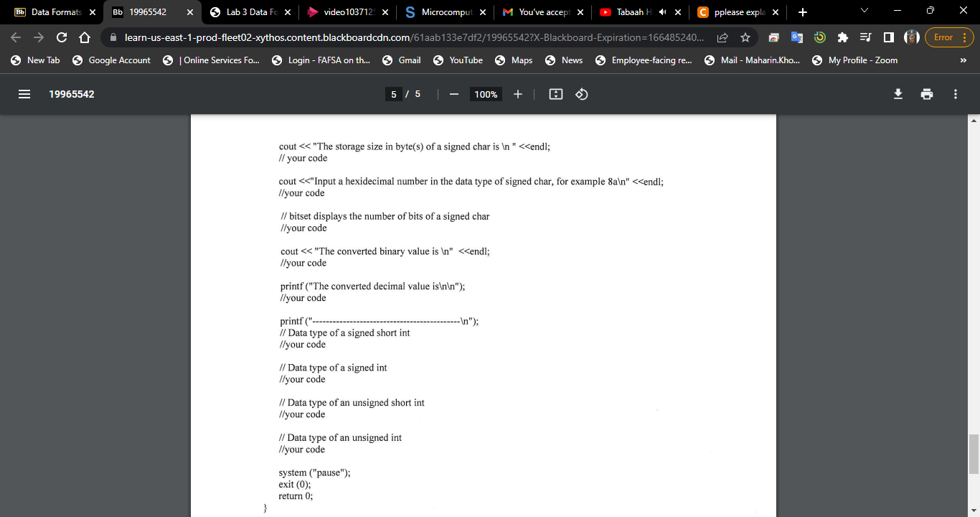Open the fit-to-page view
The height and width of the screenshot is (517, 980).
[x=555, y=93]
